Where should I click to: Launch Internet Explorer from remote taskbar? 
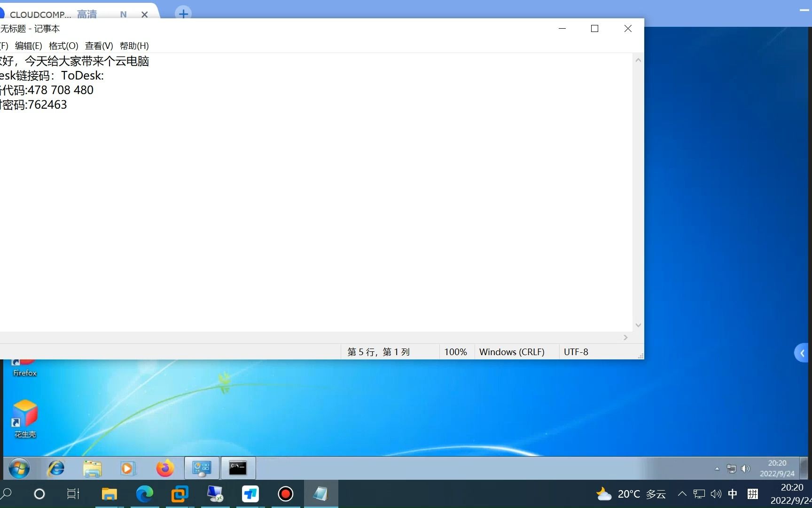pos(56,468)
